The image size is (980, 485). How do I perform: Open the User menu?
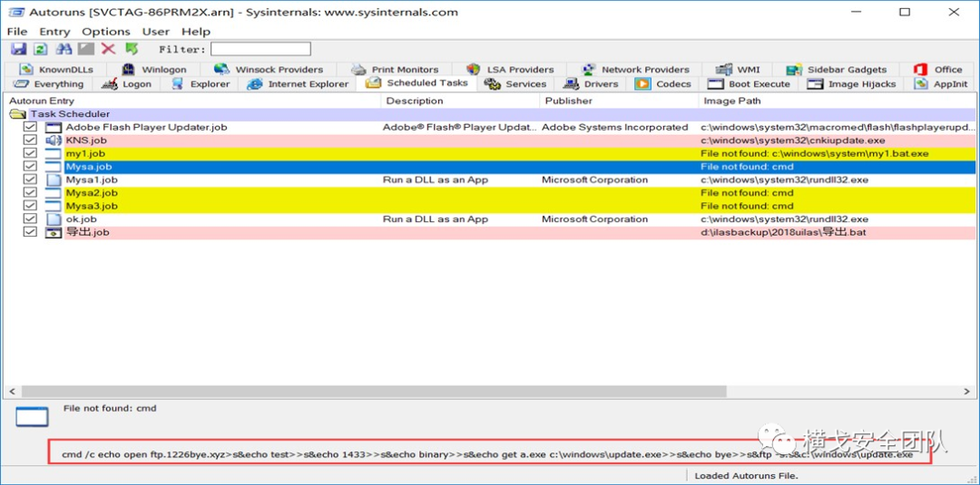click(156, 31)
